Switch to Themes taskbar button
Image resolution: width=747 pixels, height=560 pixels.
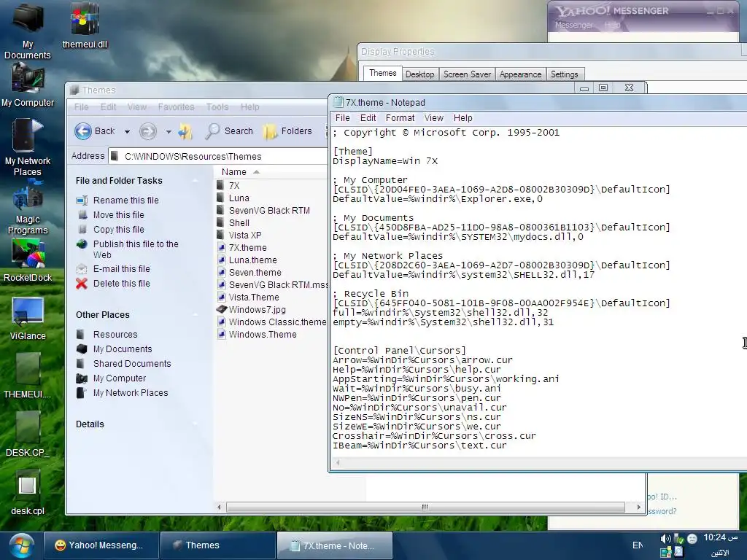coord(218,545)
